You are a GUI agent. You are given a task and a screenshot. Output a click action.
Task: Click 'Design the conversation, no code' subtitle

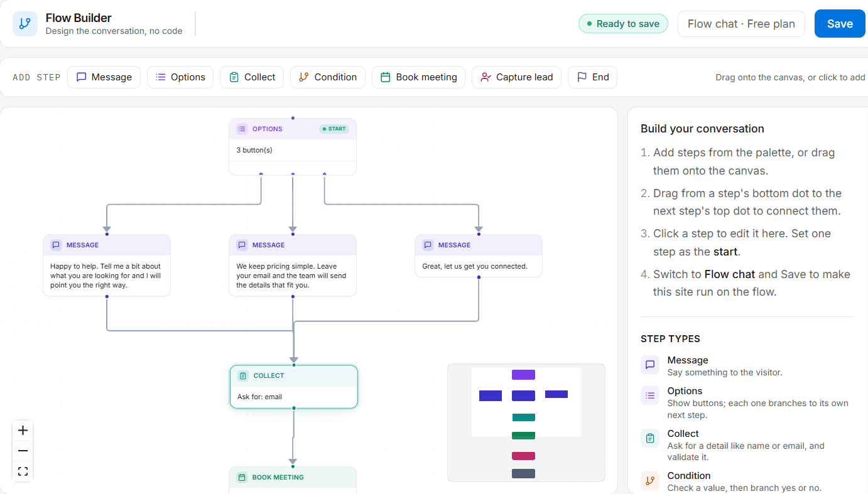114,31
